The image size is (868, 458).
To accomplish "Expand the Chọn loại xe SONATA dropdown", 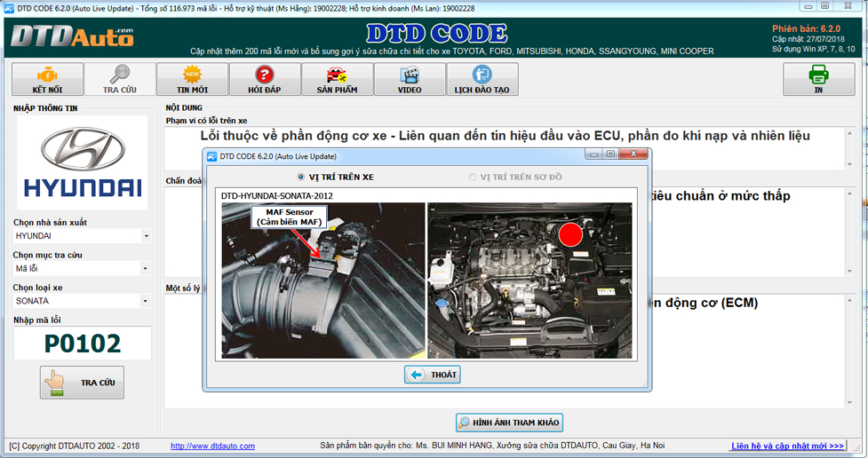I will tap(145, 302).
